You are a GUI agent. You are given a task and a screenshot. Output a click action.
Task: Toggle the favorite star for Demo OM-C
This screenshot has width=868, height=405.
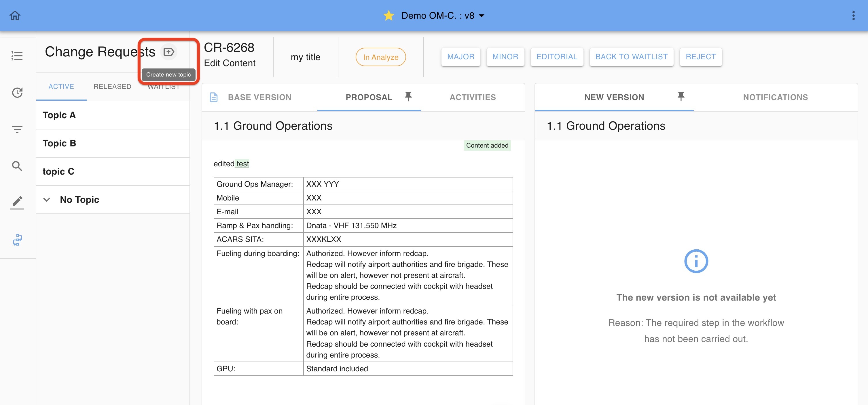click(x=388, y=16)
